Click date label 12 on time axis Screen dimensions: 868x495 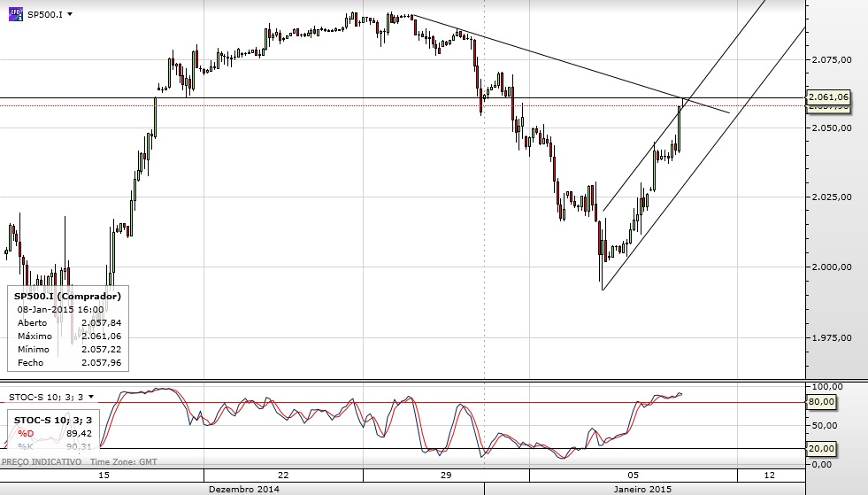click(x=769, y=475)
